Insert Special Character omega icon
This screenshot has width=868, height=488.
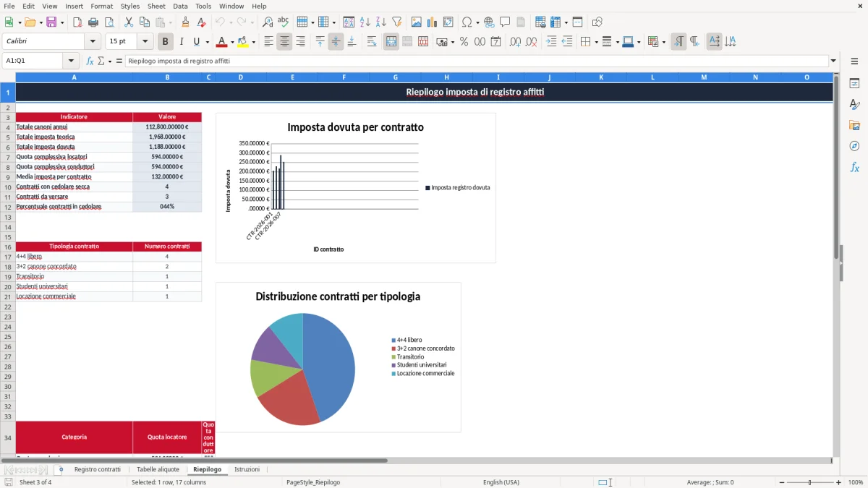point(467,22)
